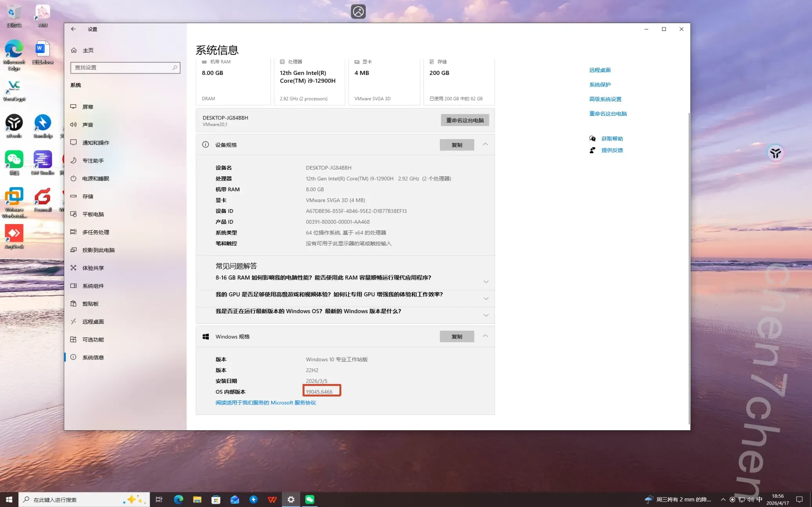Open File Explorer from the taskbar

click(197, 499)
